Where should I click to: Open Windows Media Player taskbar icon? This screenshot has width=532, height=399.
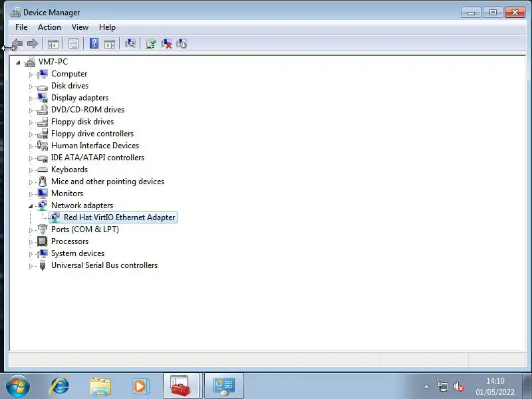point(140,386)
